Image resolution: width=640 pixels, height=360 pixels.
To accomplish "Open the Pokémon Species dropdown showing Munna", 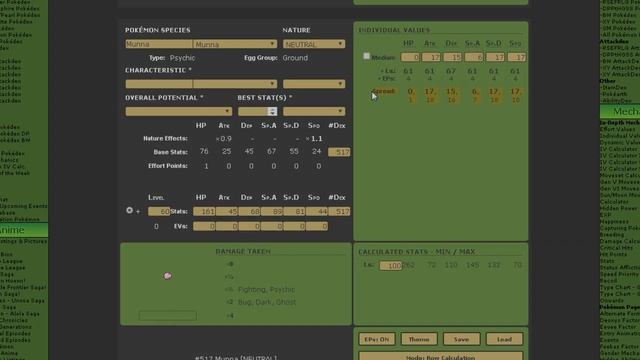I will point(235,44).
